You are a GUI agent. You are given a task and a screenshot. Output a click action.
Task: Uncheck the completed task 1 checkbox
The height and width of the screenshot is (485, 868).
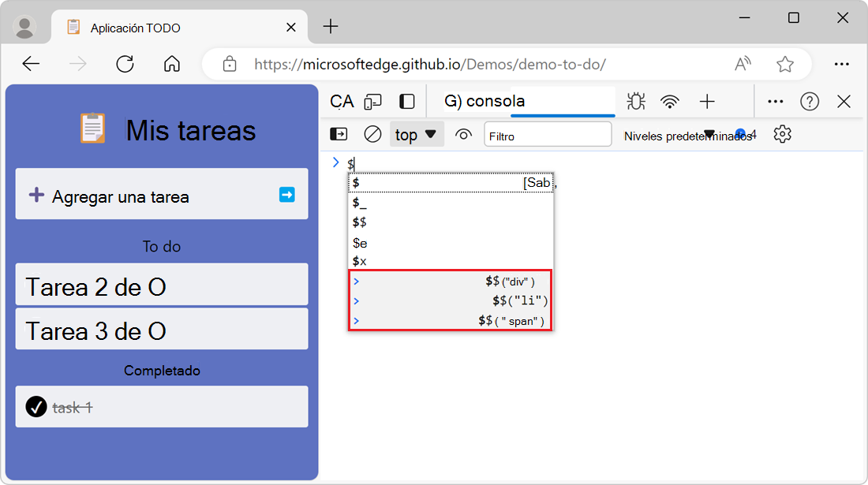click(36, 407)
